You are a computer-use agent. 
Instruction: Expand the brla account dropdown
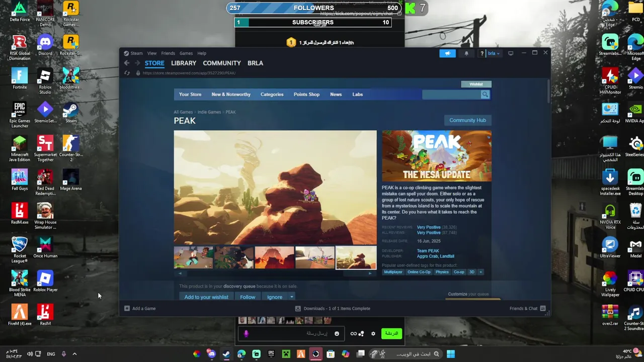494,53
